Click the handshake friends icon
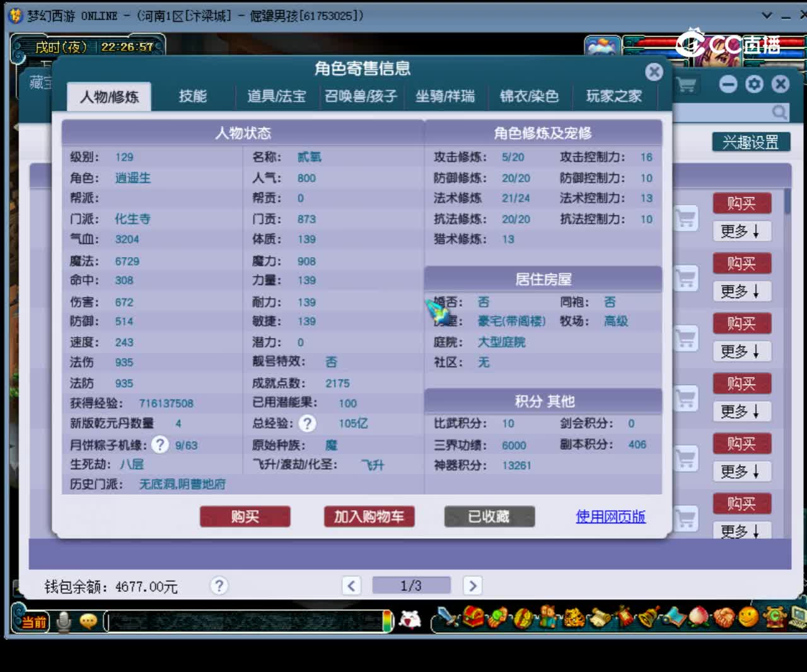This screenshot has height=672, width=807. (724, 617)
